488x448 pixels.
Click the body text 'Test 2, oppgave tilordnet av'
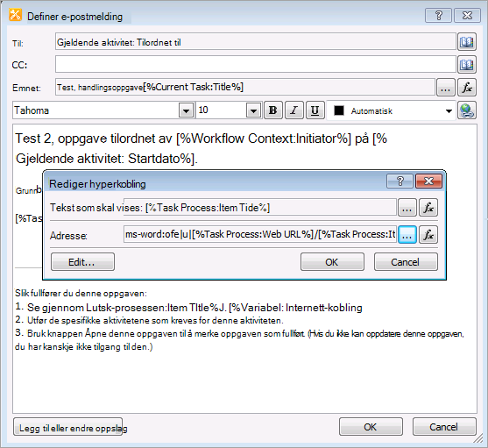[x=94, y=139]
